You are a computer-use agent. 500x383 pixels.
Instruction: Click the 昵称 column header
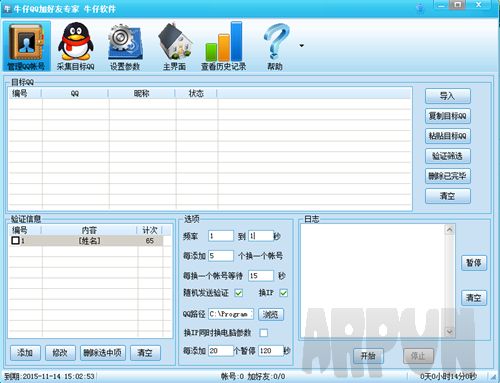pyautogui.click(x=142, y=93)
